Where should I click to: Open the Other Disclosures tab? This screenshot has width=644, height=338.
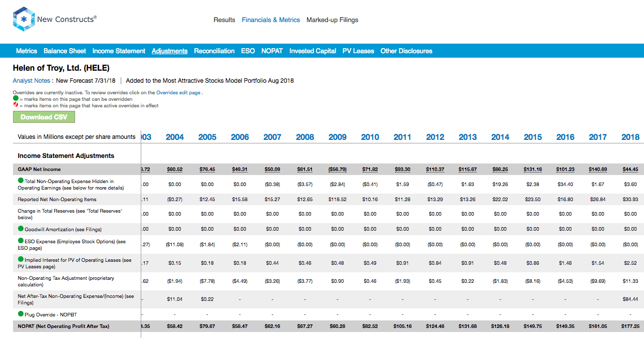point(406,51)
